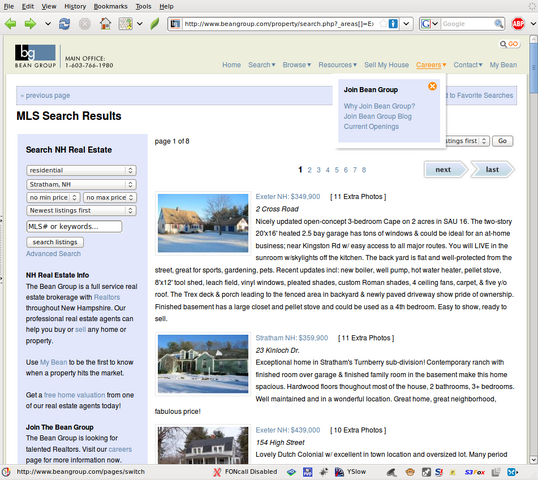Click the MLS# or keywords field
538x480 pixels.
(74, 226)
